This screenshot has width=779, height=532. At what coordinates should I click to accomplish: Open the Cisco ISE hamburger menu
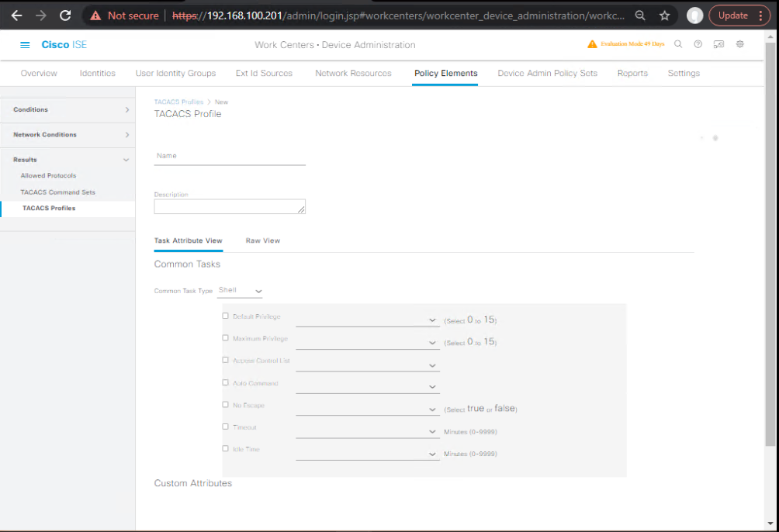(25, 45)
